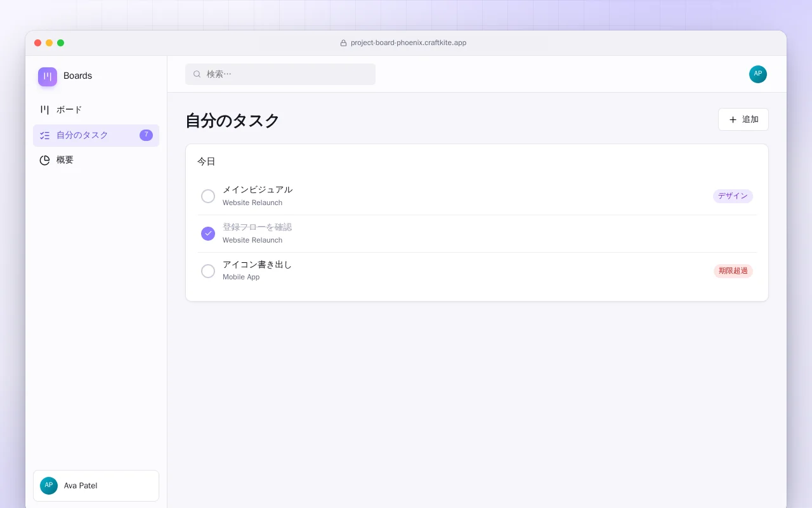The image size is (812, 508).
Task: Click the Boards logo icon
Action: [x=48, y=77]
